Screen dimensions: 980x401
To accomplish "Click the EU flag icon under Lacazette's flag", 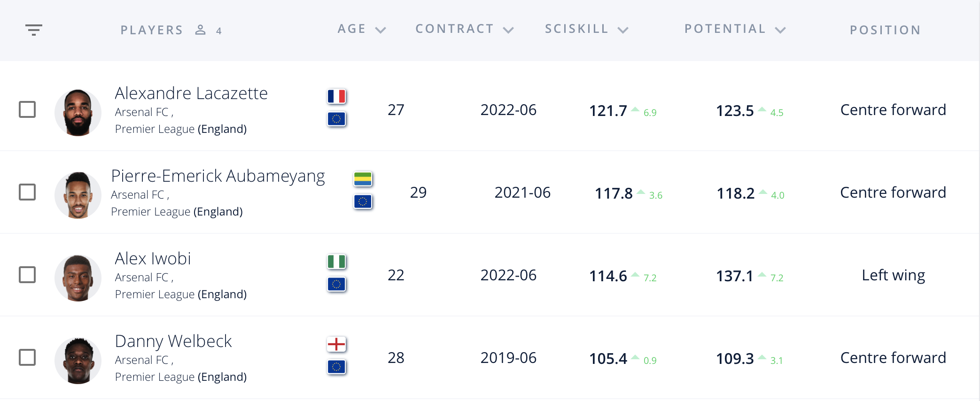I will point(336,119).
